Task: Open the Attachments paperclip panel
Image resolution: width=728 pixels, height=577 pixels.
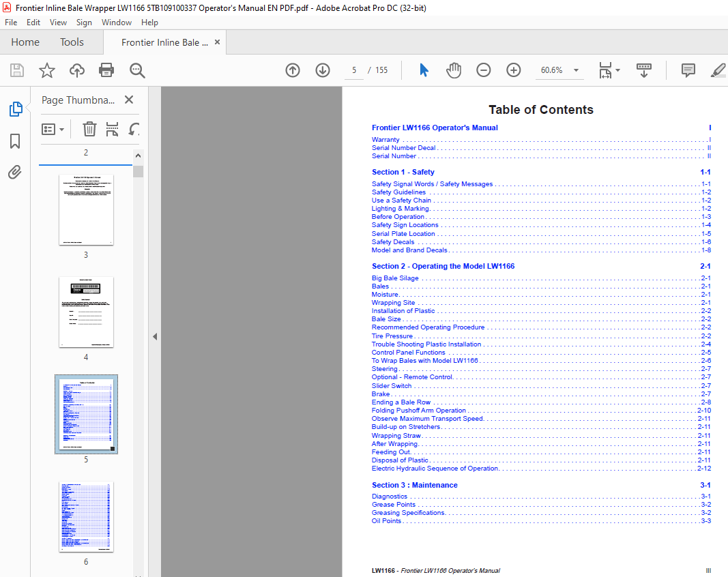Action: 15,173
